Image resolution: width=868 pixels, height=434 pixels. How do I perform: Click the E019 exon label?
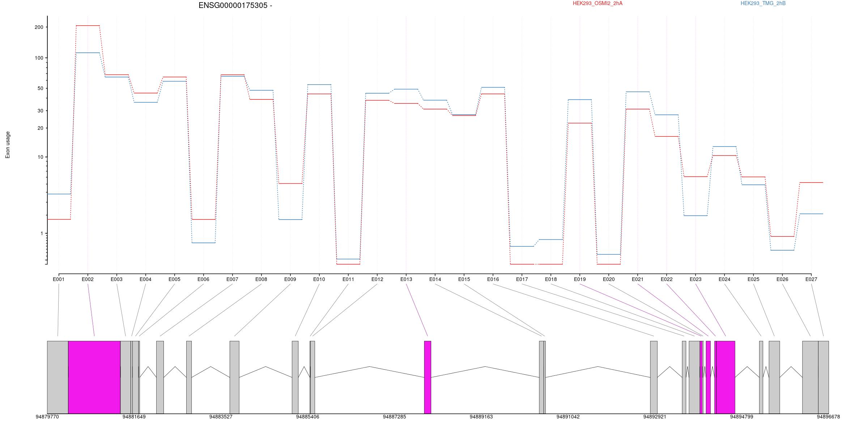580,279
